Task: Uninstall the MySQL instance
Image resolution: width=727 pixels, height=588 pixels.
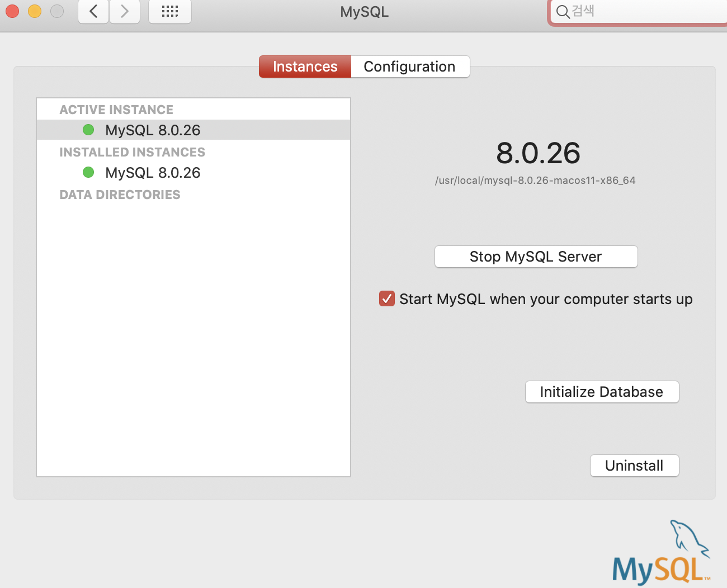Action: pyautogui.click(x=634, y=466)
